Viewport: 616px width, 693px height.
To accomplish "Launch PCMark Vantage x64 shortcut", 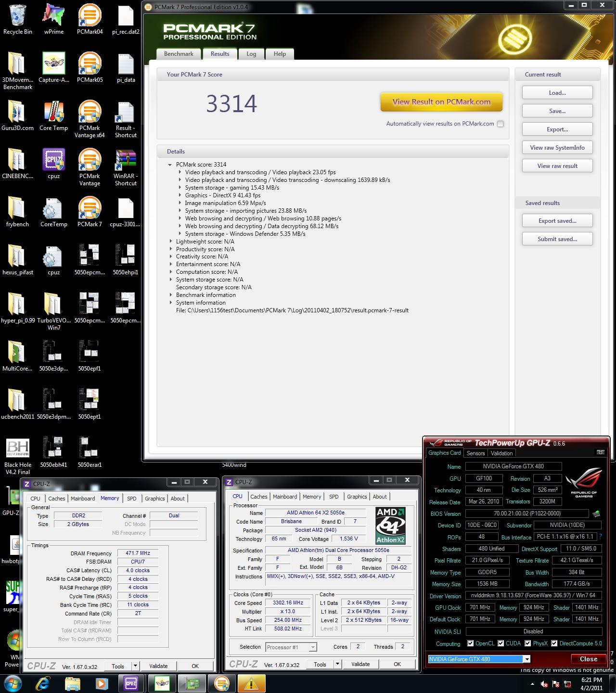I will click(x=90, y=119).
